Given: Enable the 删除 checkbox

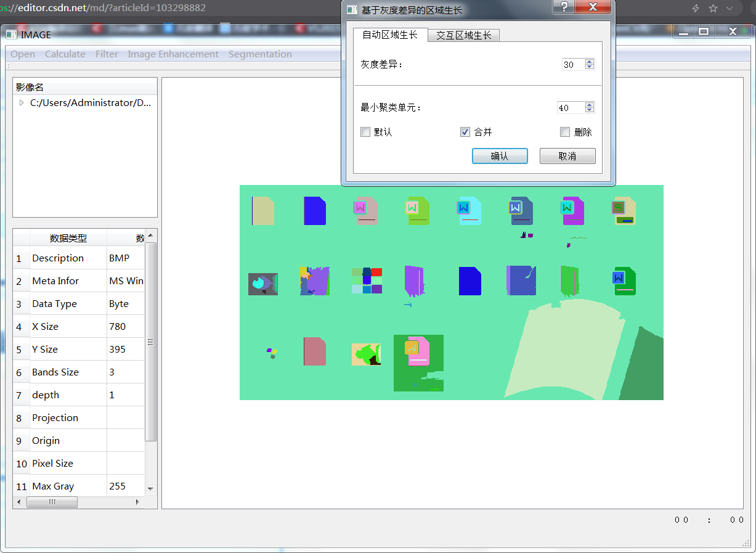Looking at the screenshot, I should 564,131.
